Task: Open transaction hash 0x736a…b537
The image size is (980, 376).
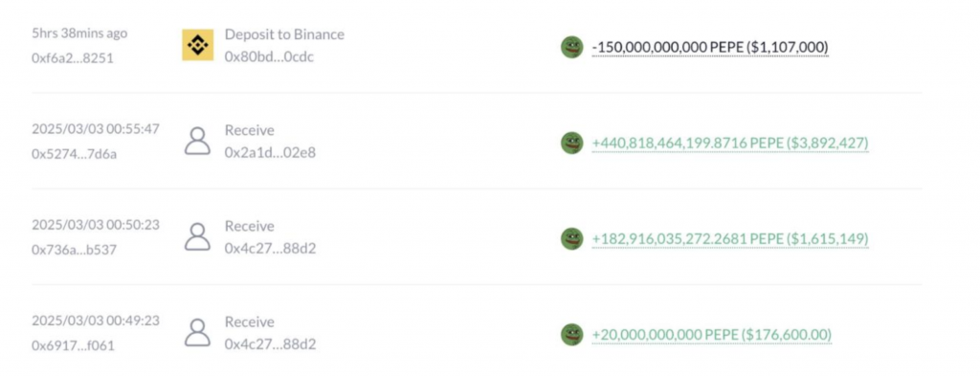Action: pyautogui.click(x=75, y=249)
